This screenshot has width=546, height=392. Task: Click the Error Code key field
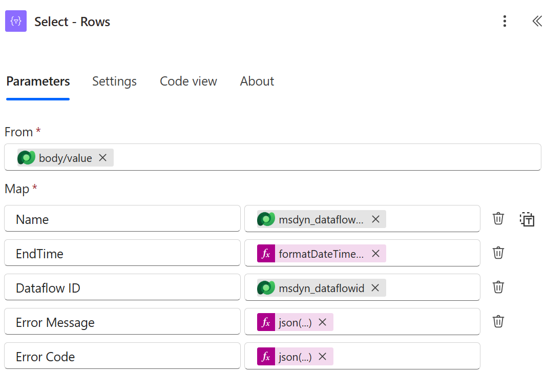click(122, 356)
